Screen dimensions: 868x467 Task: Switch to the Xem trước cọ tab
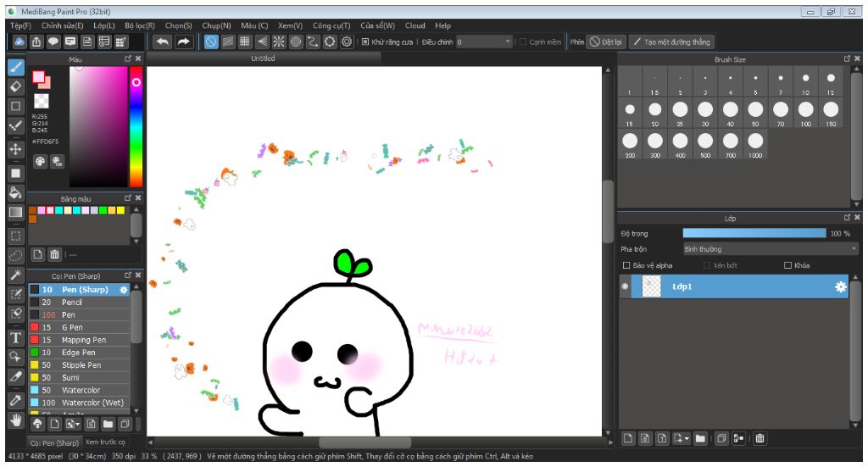pyautogui.click(x=105, y=442)
